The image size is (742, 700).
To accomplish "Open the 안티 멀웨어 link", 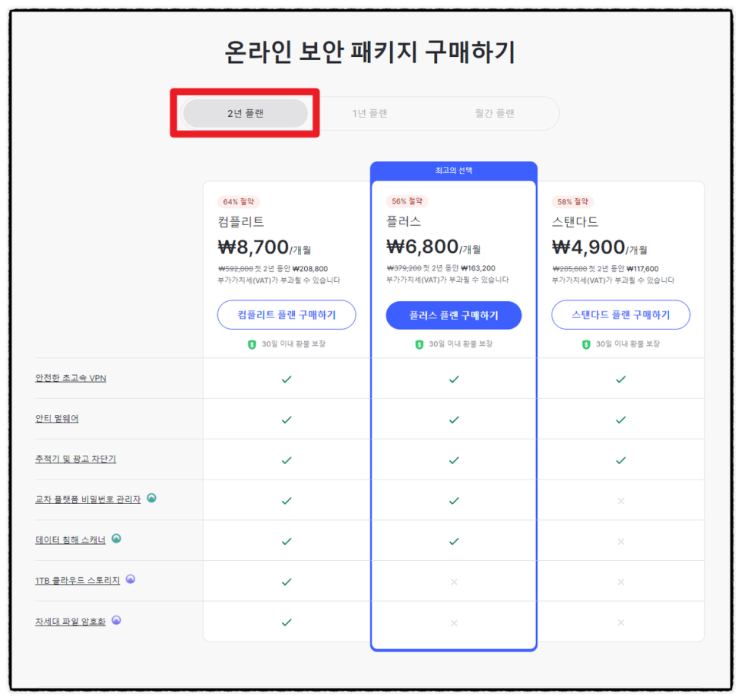I will click(57, 419).
